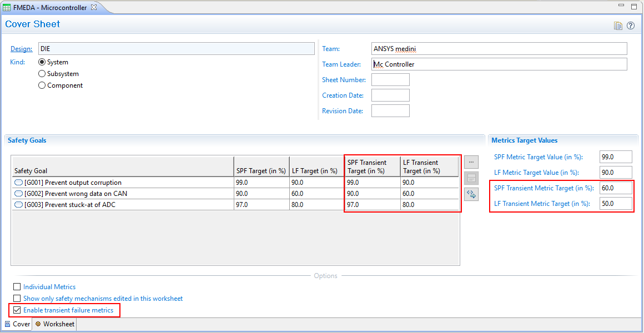Enable the Individual Metrics checkbox

point(17,287)
